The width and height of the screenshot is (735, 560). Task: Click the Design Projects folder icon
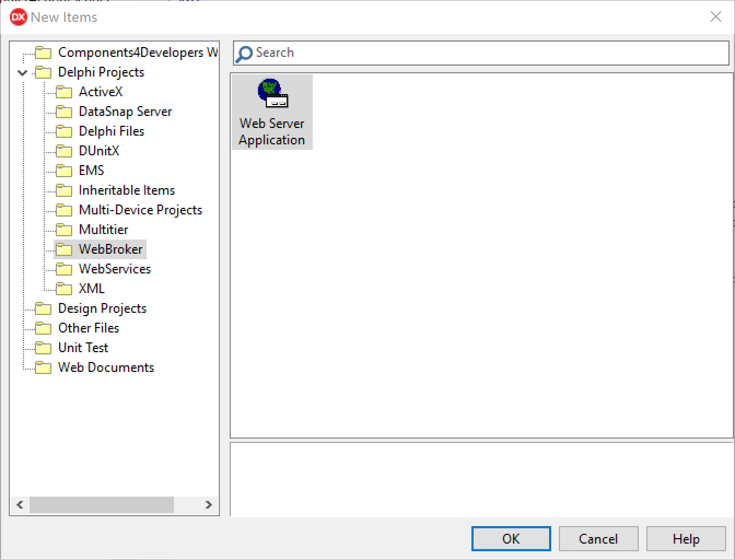tap(43, 308)
